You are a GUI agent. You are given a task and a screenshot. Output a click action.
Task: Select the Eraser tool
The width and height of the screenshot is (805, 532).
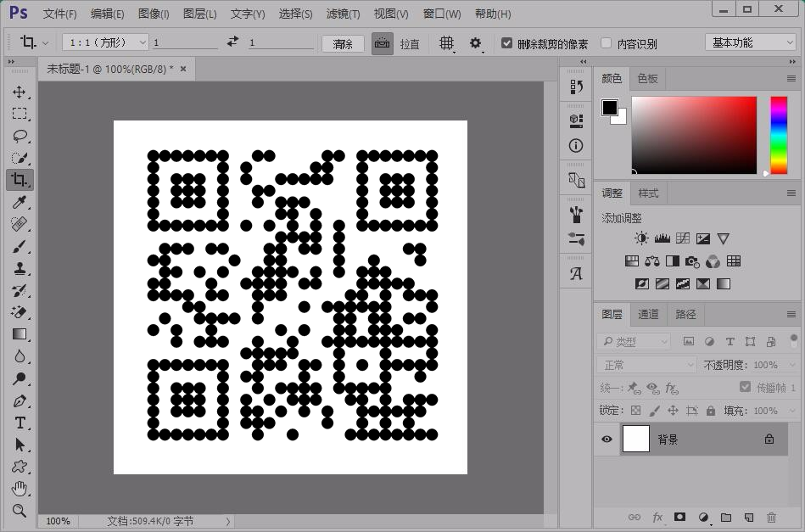(x=20, y=312)
